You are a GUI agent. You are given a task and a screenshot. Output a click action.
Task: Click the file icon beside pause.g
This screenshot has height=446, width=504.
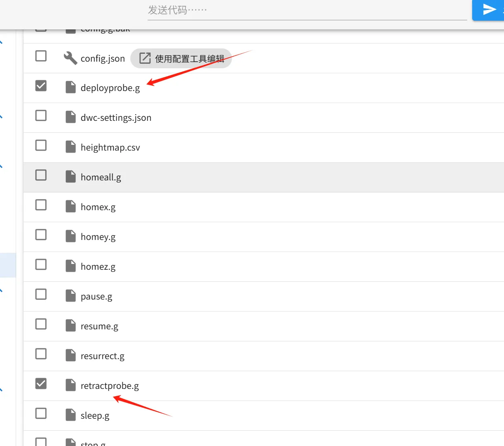coord(71,296)
